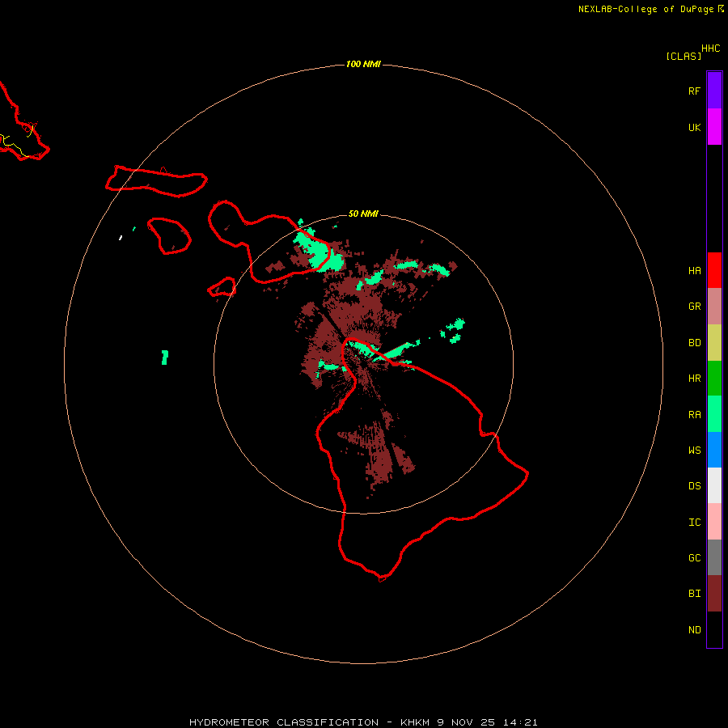Image resolution: width=728 pixels, height=728 pixels.
Task: Click the HHC product code label
Action: (x=710, y=49)
